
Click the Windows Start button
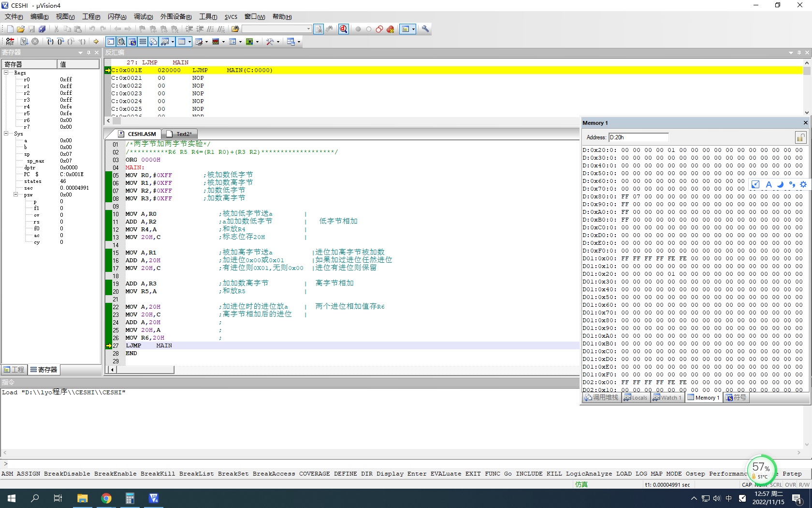12,498
